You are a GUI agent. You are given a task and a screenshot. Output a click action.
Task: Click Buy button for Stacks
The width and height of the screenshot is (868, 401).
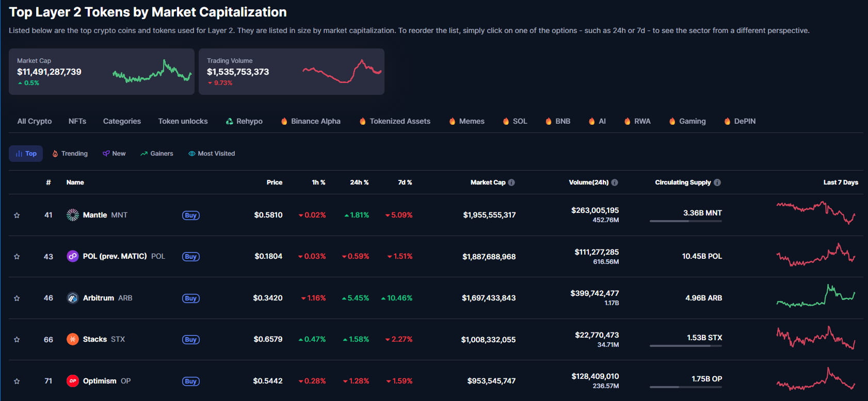pos(191,340)
